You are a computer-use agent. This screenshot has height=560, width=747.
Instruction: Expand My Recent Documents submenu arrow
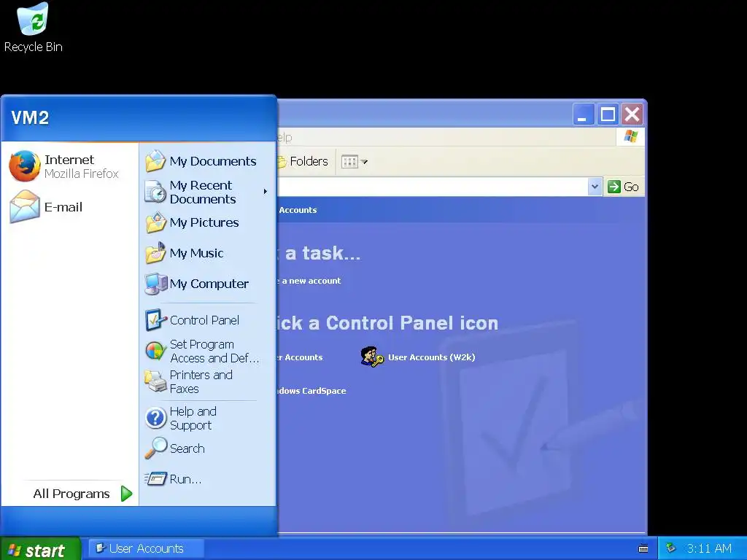[x=266, y=192]
